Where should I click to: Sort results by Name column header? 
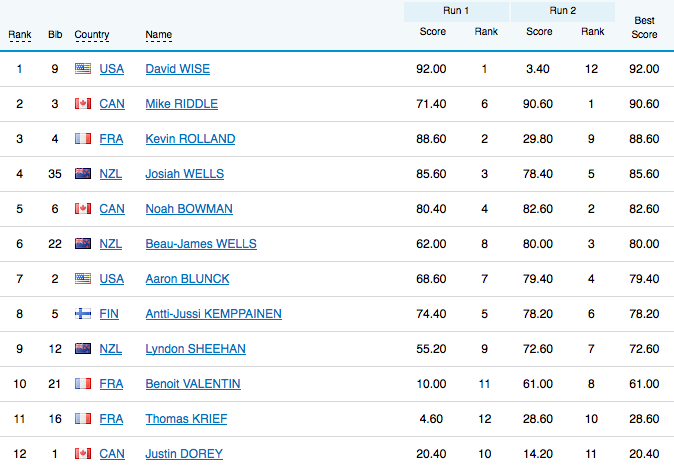(158, 35)
